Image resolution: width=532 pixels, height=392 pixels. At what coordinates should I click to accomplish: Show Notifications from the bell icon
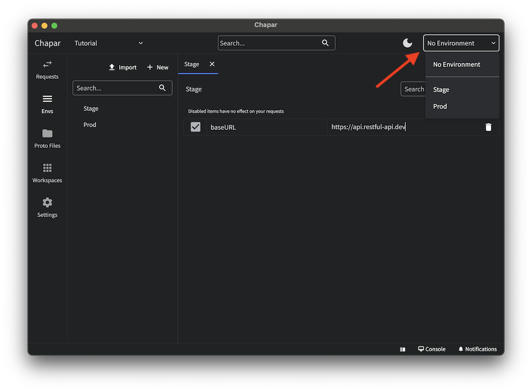(477, 349)
